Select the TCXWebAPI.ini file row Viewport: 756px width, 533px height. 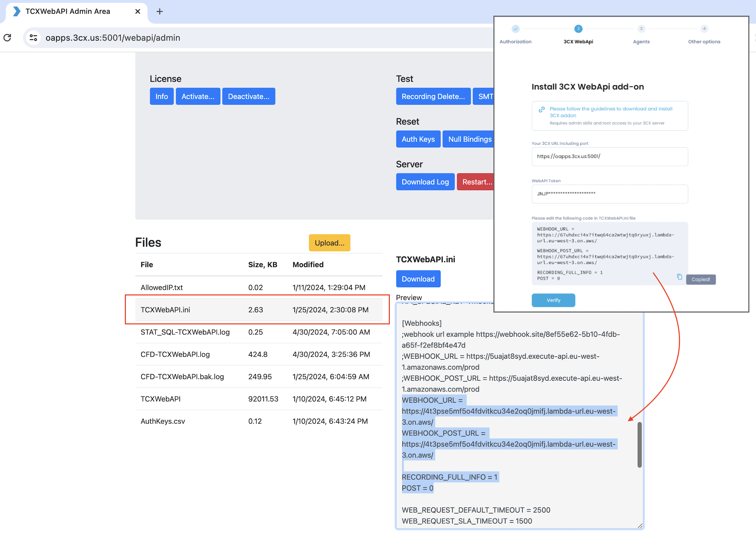point(259,310)
